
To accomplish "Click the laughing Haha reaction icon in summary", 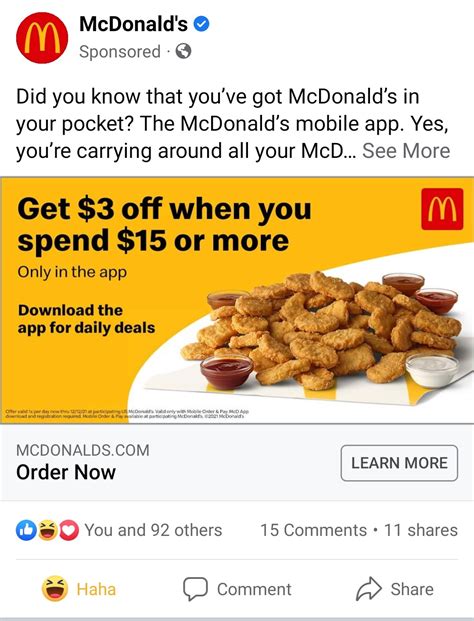I will click(x=48, y=530).
